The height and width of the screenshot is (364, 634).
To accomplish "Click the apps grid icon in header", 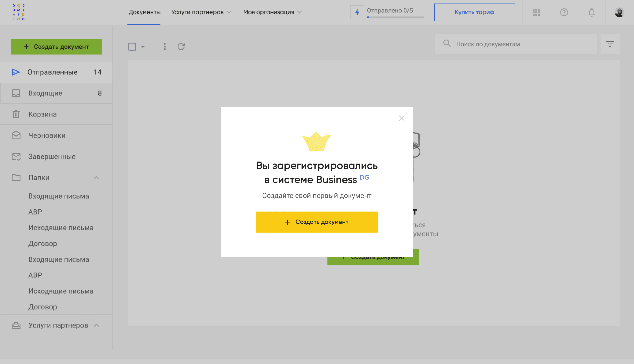I will pyautogui.click(x=536, y=12).
